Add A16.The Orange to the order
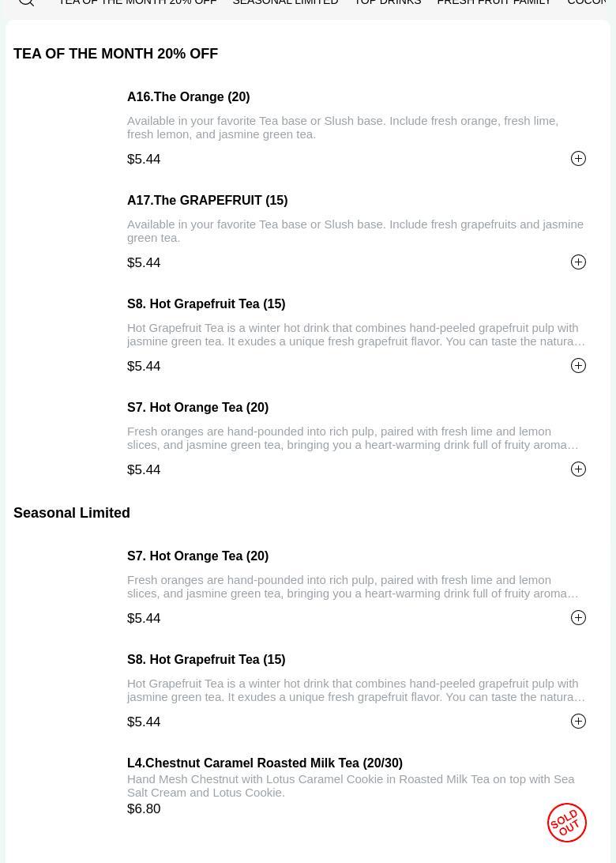 click(578, 159)
